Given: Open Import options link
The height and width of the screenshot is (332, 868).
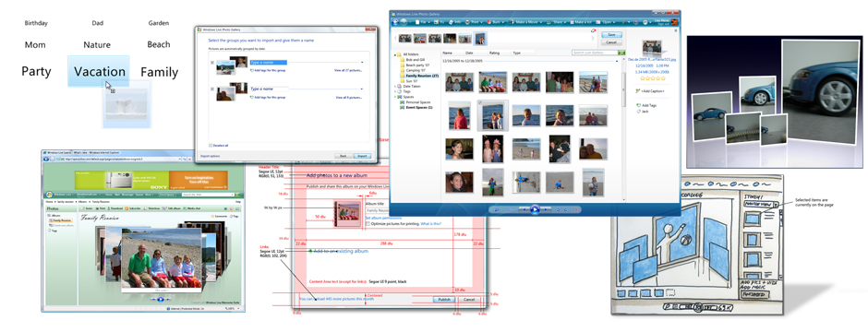Looking at the screenshot, I should (x=210, y=157).
